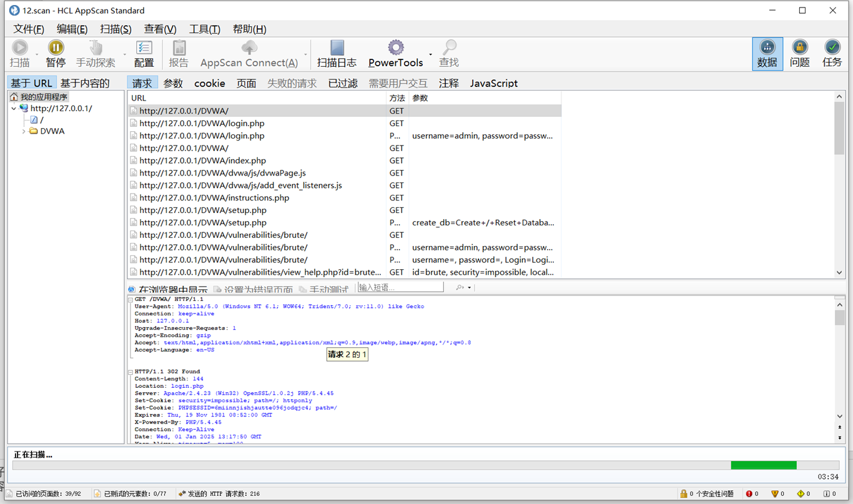
Task: Open the 手动探索 dropdown arrow
Action: (x=124, y=54)
